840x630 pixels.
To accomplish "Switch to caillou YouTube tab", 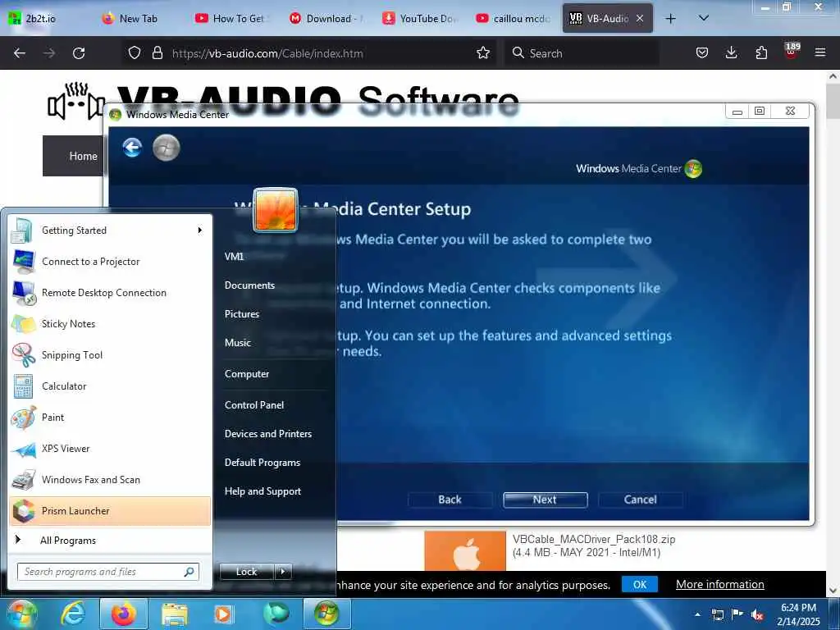I will pos(514,18).
